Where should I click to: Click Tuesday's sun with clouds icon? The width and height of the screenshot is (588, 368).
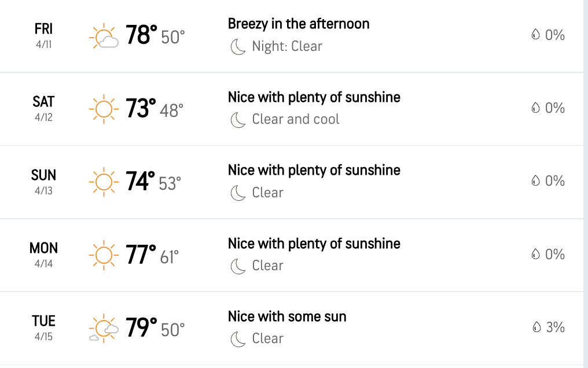pos(104,329)
